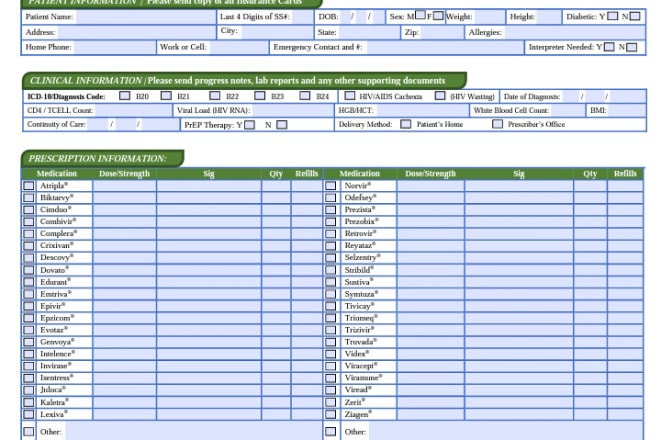
Task: Click the right Other medication text field
Action: (506, 432)
